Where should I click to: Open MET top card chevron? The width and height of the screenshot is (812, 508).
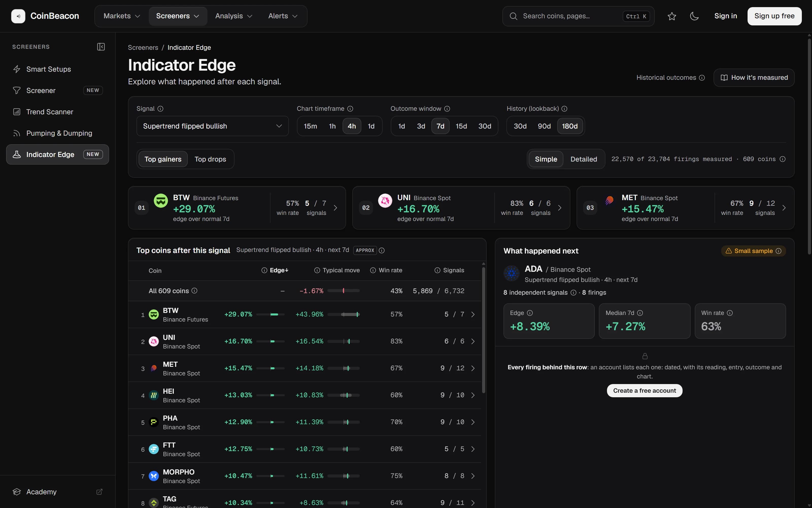pos(784,208)
